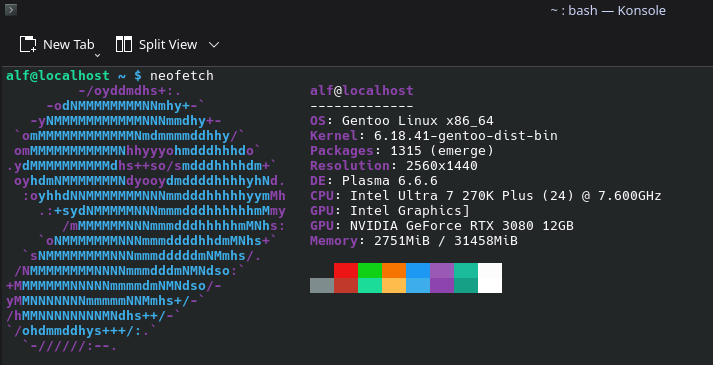Open the New Tab dropdown arrow
713x365 pixels.
97,55
